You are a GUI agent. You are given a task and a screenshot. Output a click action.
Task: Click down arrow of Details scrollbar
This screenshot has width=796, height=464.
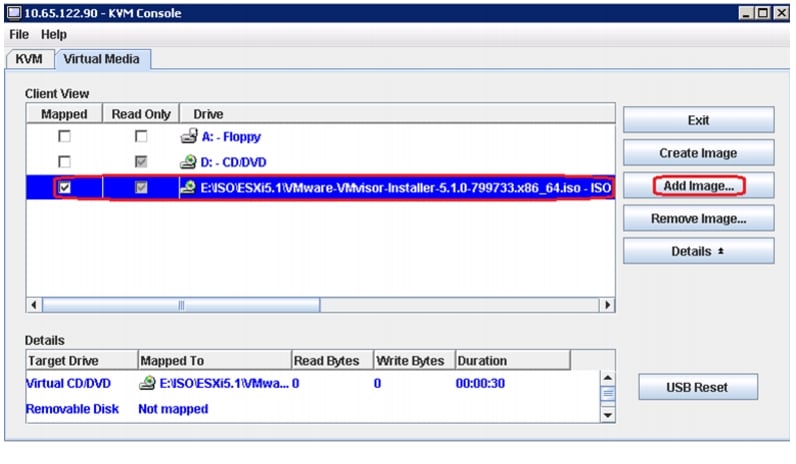pyautogui.click(x=608, y=415)
